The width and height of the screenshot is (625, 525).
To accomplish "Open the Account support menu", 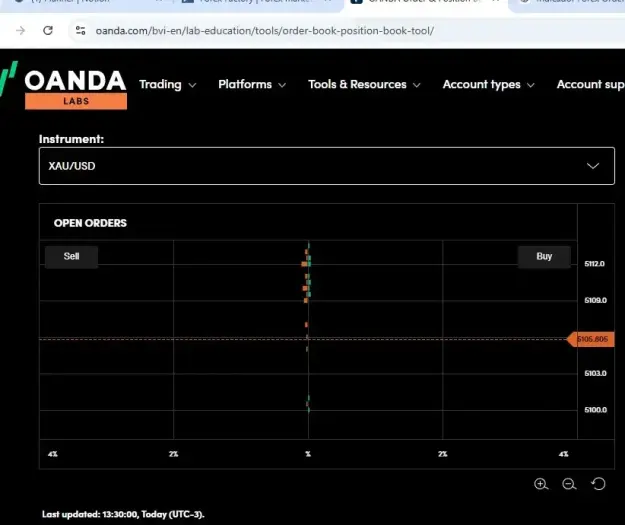I will [x=591, y=85].
